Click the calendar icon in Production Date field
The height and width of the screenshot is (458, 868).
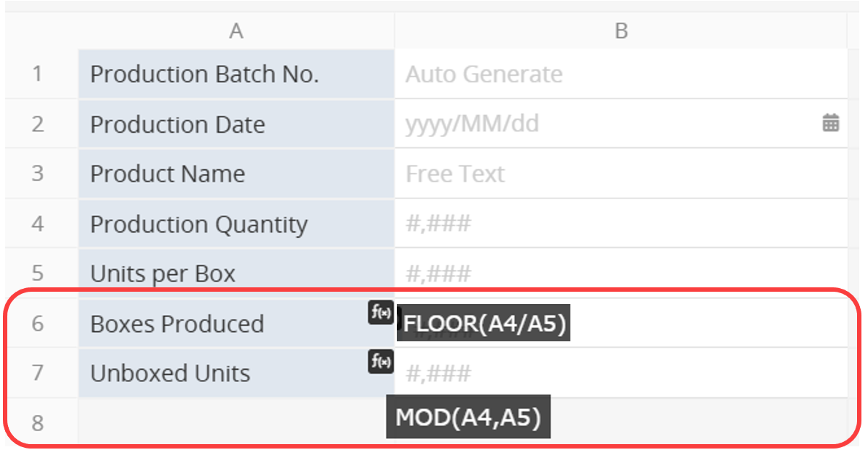click(x=830, y=123)
